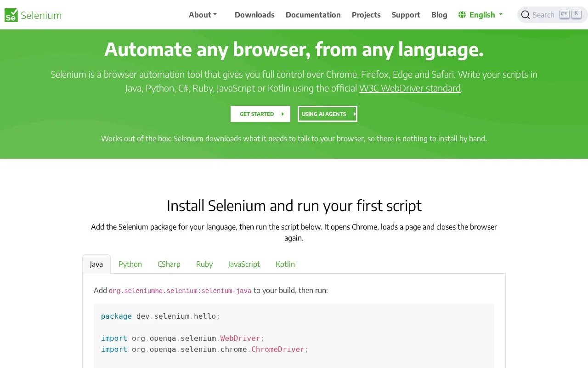Image resolution: width=588 pixels, height=368 pixels.
Task: Click the search magnifier icon
Action: coord(526,15)
